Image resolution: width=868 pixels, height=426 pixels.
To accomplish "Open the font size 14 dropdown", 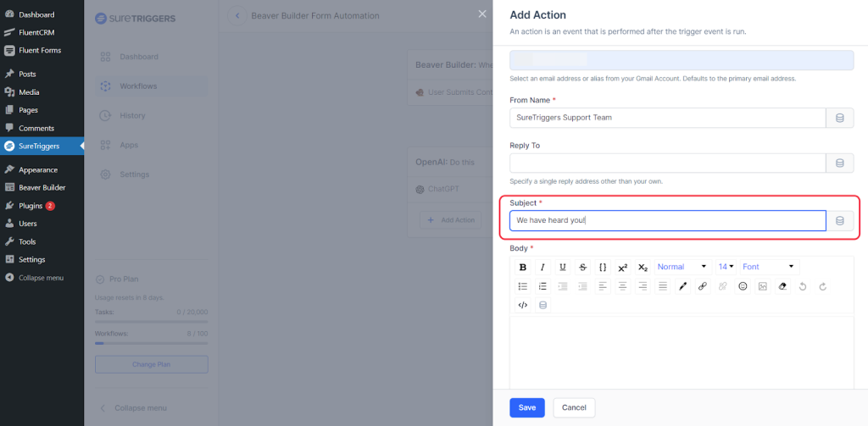I will click(x=726, y=267).
